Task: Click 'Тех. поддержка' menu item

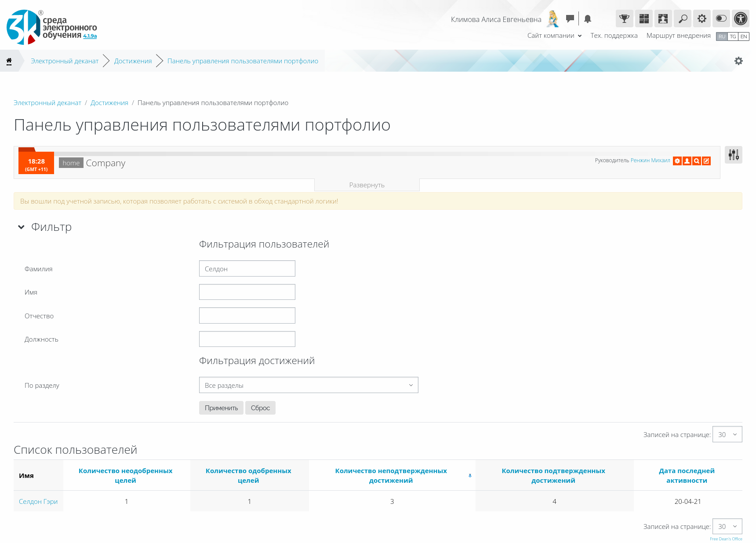Action: click(614, 36)
